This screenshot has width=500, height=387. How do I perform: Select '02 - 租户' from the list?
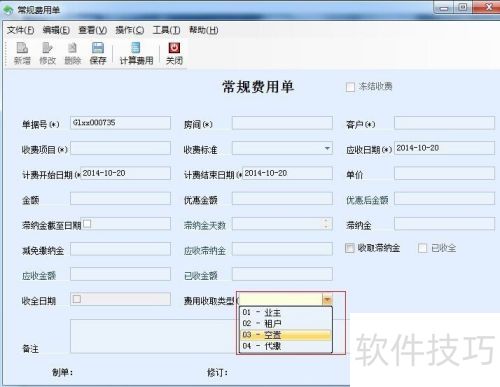286,323
